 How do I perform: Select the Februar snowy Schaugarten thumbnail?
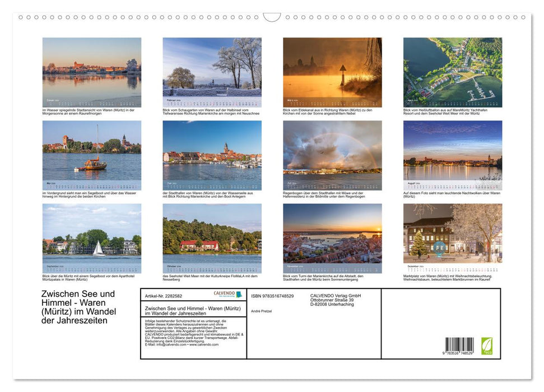(x=212, y=70)
